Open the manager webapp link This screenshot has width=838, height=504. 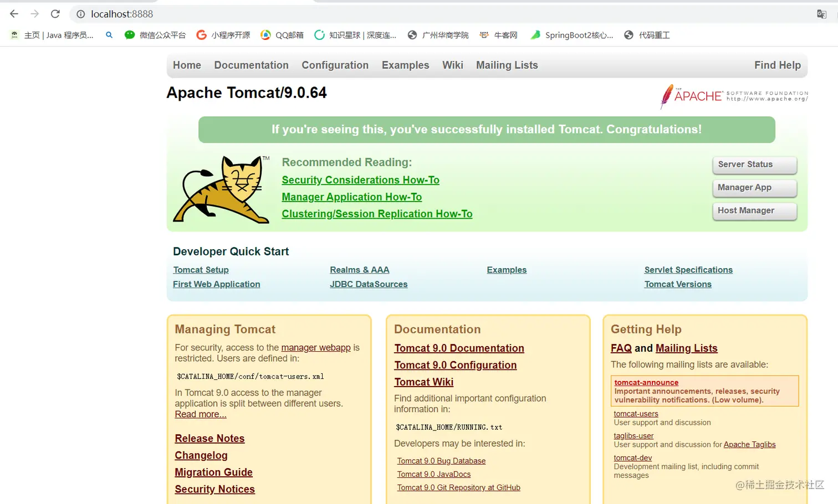pos(316,348)
